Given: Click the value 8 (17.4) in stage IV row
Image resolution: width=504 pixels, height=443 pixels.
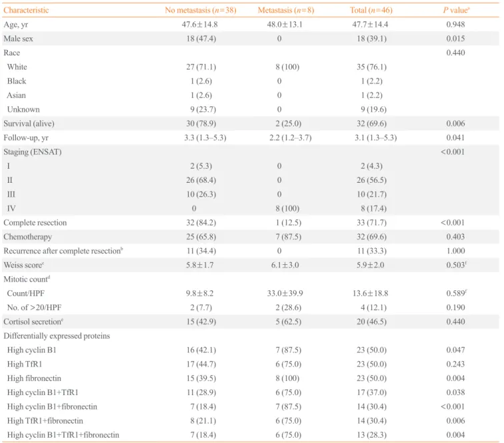Looking at the screenshot, I should point(373,208).
